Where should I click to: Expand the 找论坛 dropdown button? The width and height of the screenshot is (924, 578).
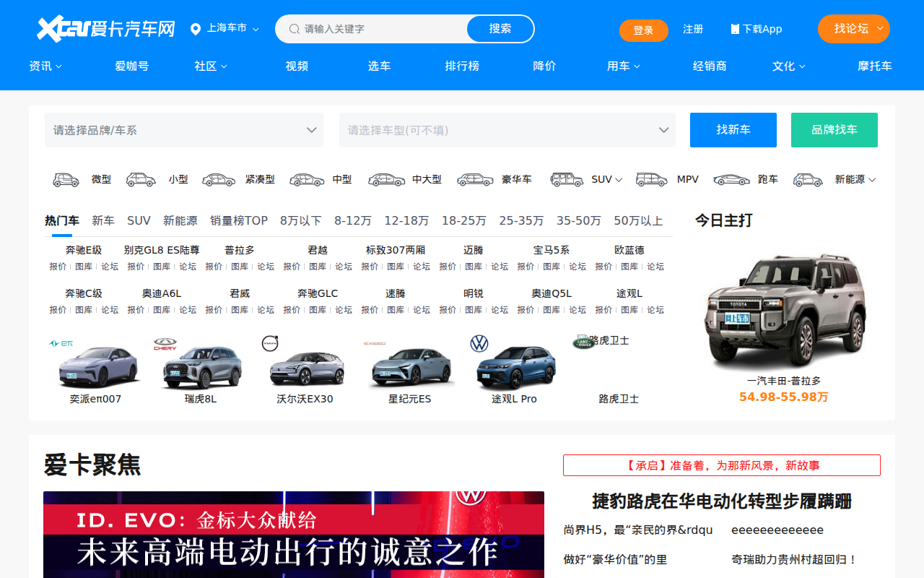(x=854, y=29)
